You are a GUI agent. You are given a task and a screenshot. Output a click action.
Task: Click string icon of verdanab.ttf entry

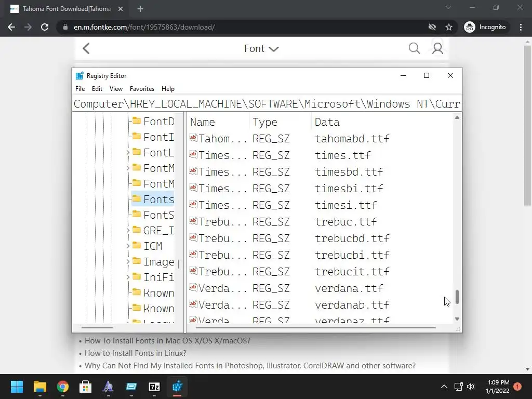193,304
